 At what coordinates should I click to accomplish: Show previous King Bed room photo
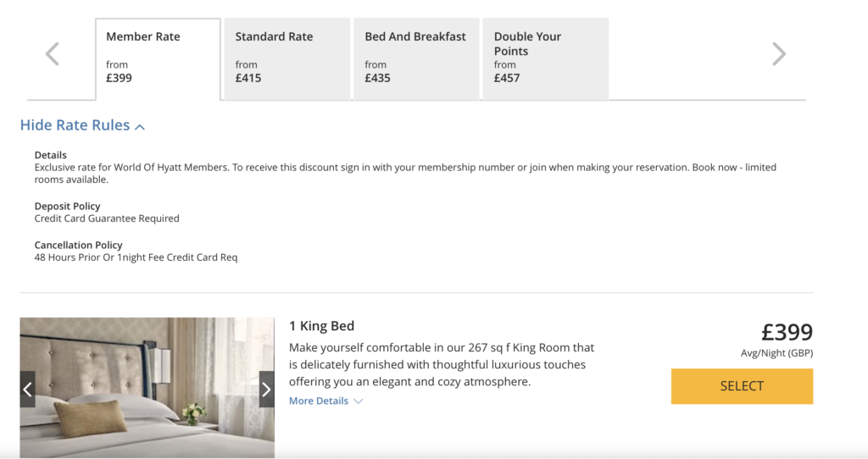click(x=27, y=390)
